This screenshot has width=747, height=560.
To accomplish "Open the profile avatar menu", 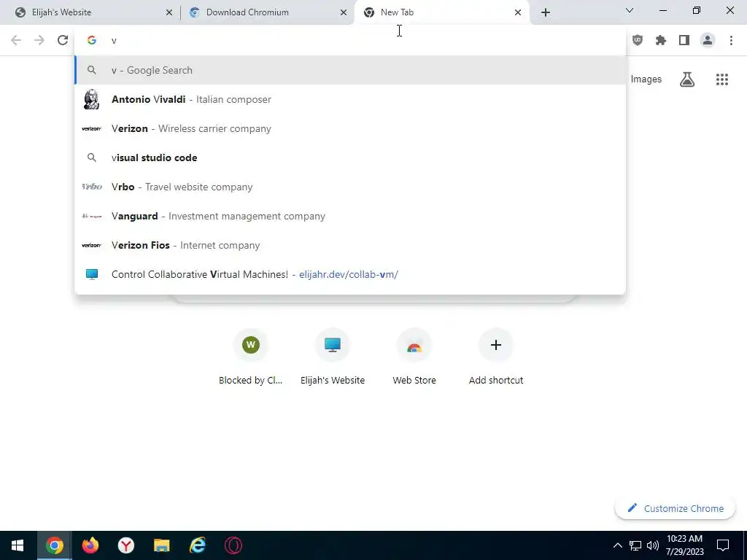I will coord(708,41).
